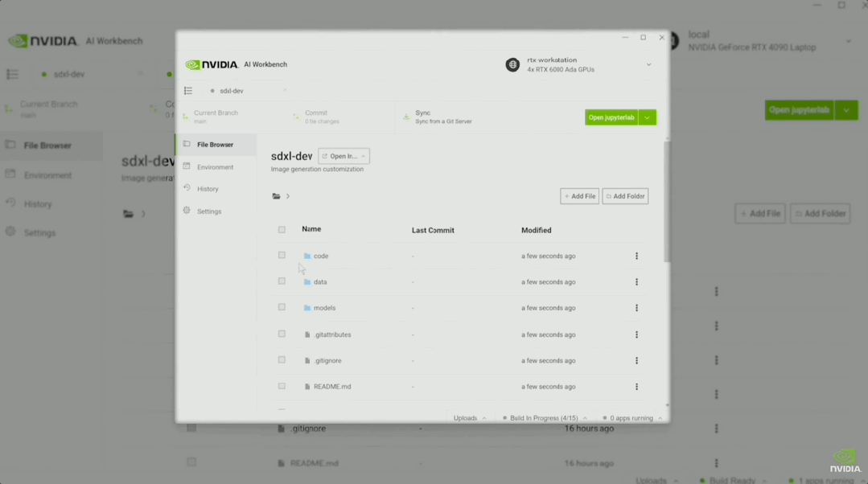Click the root folder breadcrumb icon in the front window
Screen dimensions: 868x484
pos(276,196)
